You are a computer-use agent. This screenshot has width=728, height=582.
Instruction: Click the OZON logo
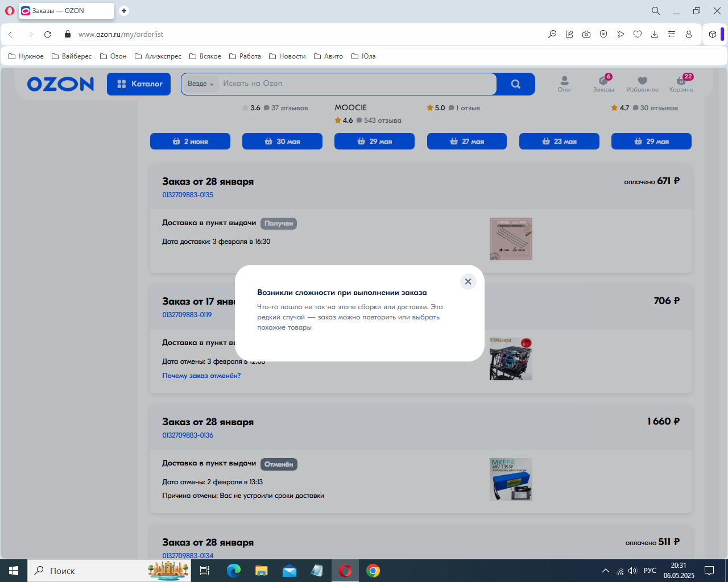point(60,84)
